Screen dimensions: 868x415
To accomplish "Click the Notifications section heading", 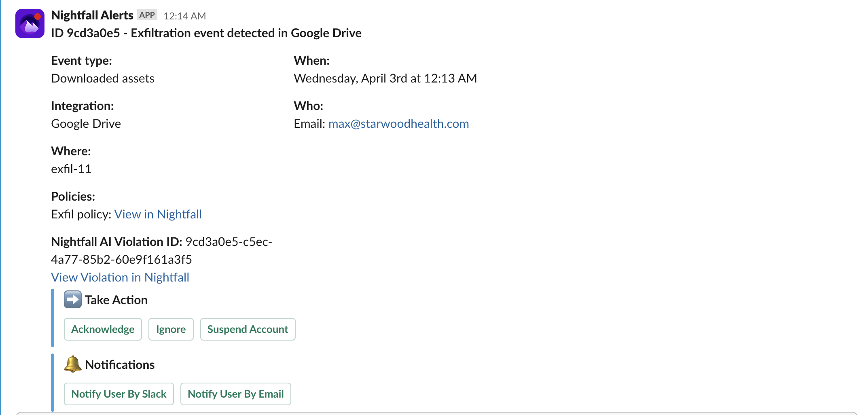I will (120, 365).
